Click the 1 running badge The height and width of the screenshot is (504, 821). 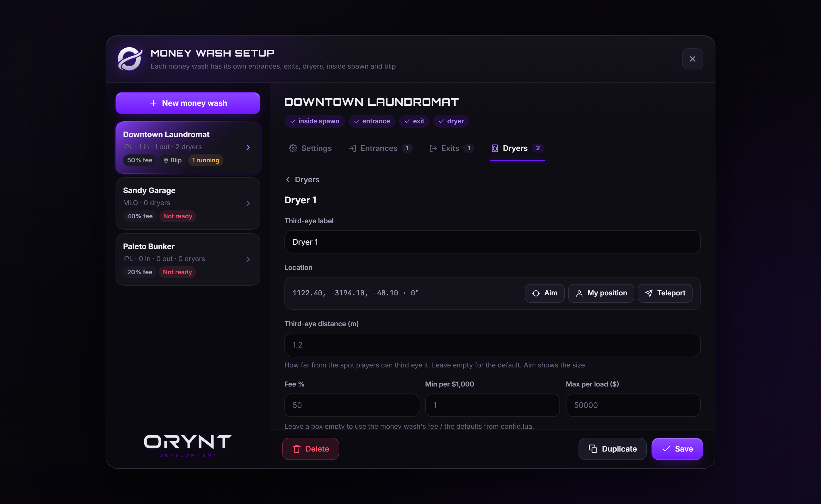(206, 160)
